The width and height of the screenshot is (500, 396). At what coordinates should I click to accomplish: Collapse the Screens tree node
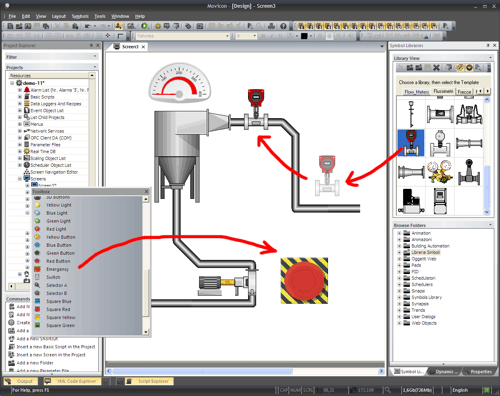point(20,179)
